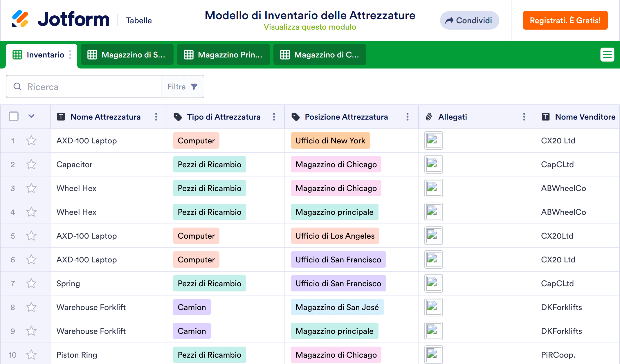This screenshot has height=364, width=620.
Task: Click the Filtra funnel filter icon
Action: point(194,87)
